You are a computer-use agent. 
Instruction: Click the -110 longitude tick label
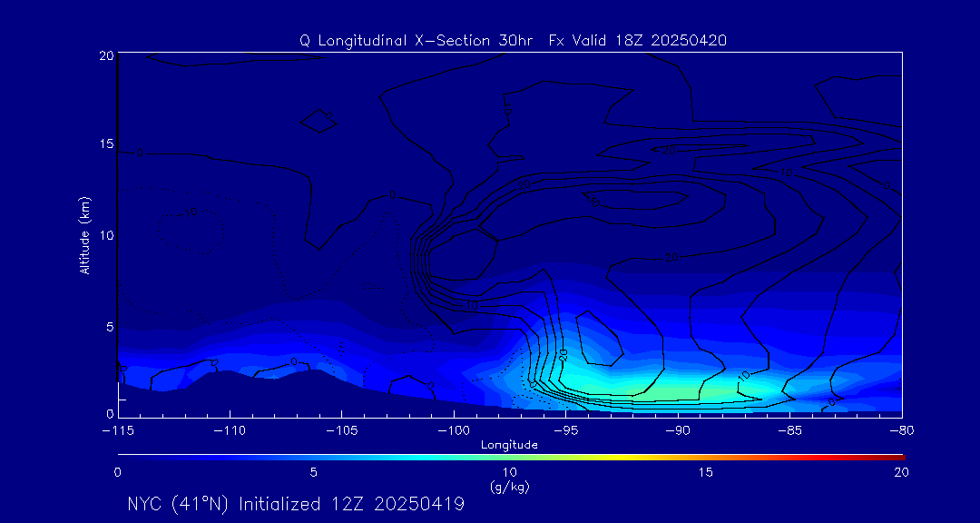point(230,431)
